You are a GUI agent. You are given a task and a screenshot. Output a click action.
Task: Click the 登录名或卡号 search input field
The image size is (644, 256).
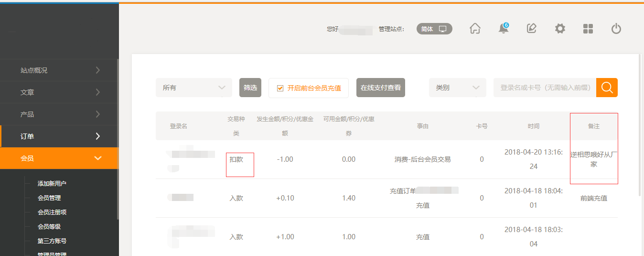(x=545, y=88)
